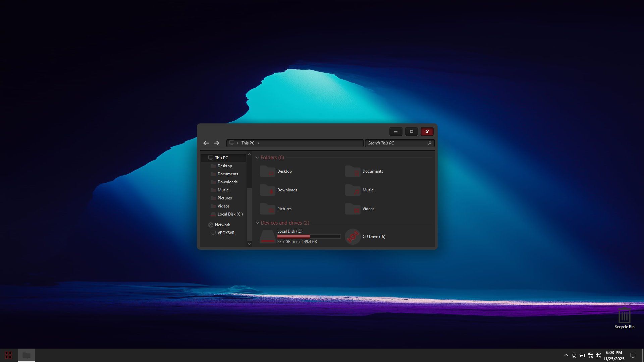Image resolution: width=644 pixels, height=362 pixels.
Task: Open the Music folder in main pane
Action: click(353, 190)
